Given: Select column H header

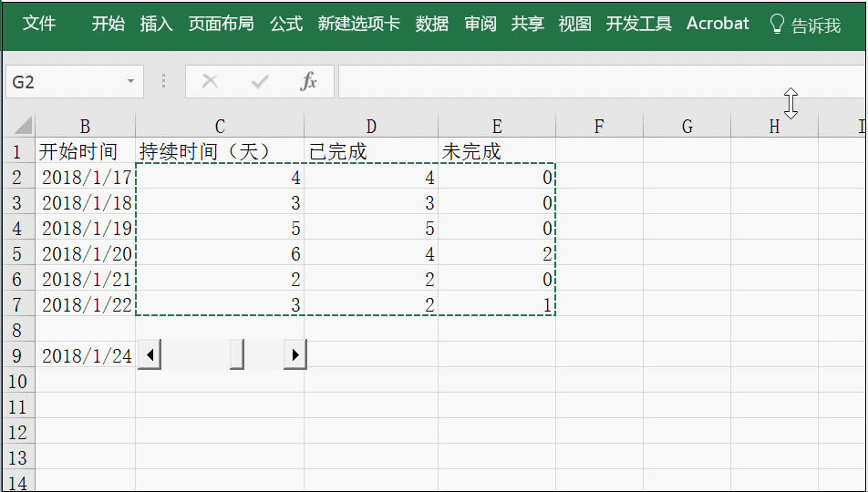Looking at the screenshot, I should [774, 126].
